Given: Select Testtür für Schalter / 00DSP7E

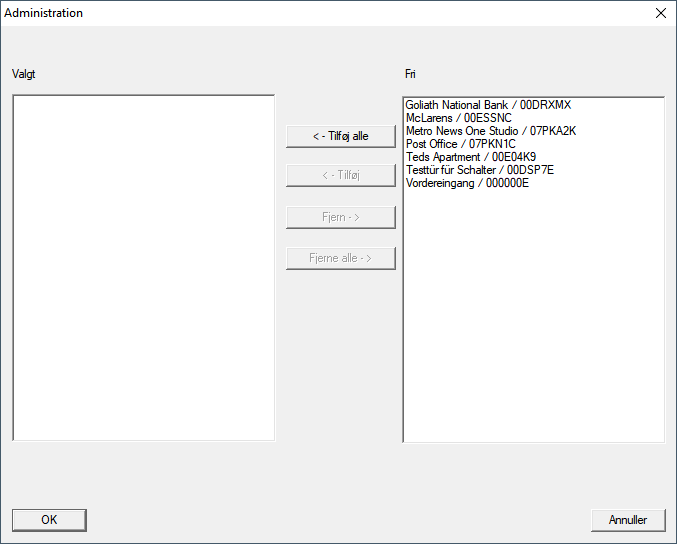Looking at the screenshot, I should tap(479, 170).
